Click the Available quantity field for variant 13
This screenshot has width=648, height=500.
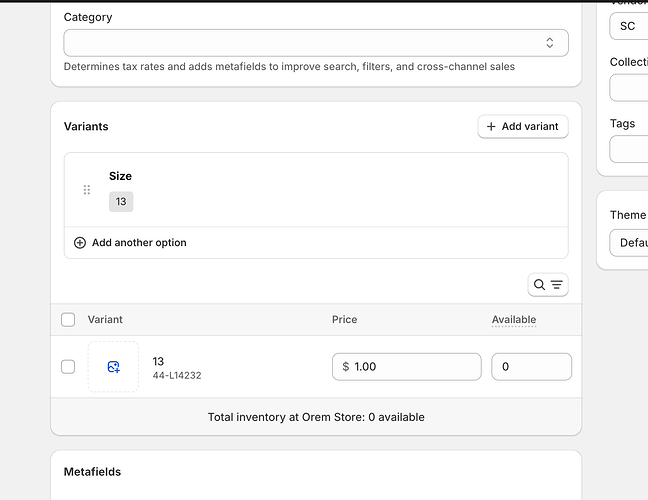pos(531,367)
